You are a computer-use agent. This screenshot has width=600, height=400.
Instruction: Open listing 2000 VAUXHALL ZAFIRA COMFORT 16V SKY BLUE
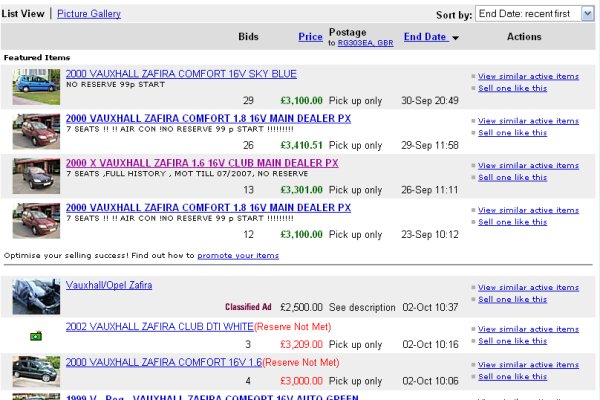[181, 74]
